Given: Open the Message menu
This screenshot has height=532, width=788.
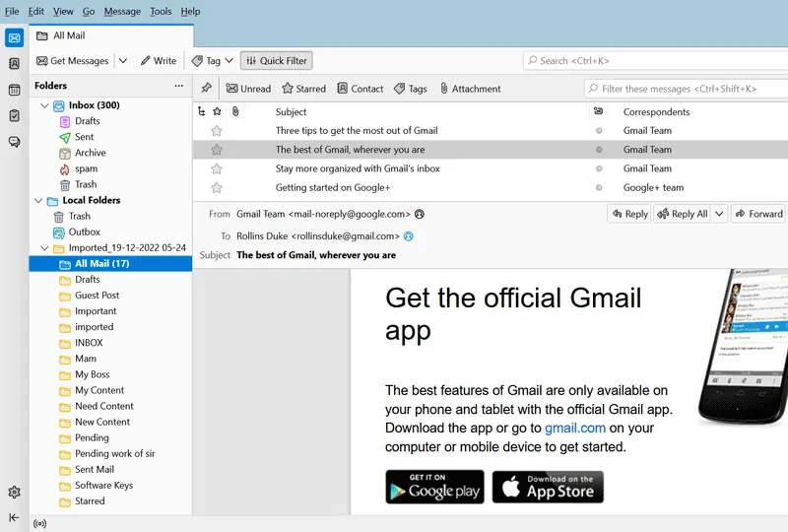Looking at the screenshot, I should click(x=122, y=12).
